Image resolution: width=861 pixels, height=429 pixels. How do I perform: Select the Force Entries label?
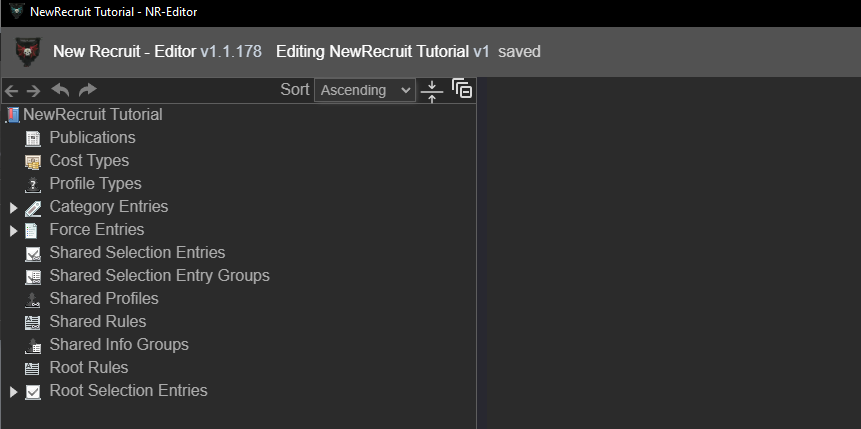pyautogui.click(x=97, y=230)
